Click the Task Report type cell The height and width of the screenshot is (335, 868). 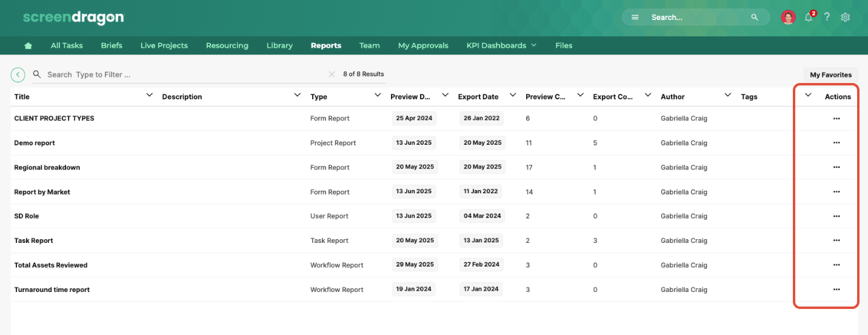click(x=329, y=240)
